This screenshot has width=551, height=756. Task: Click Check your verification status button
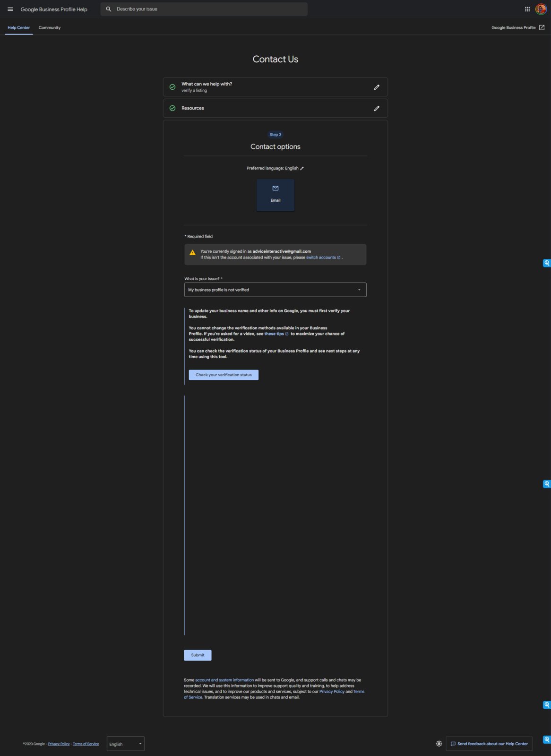point(224,375)
